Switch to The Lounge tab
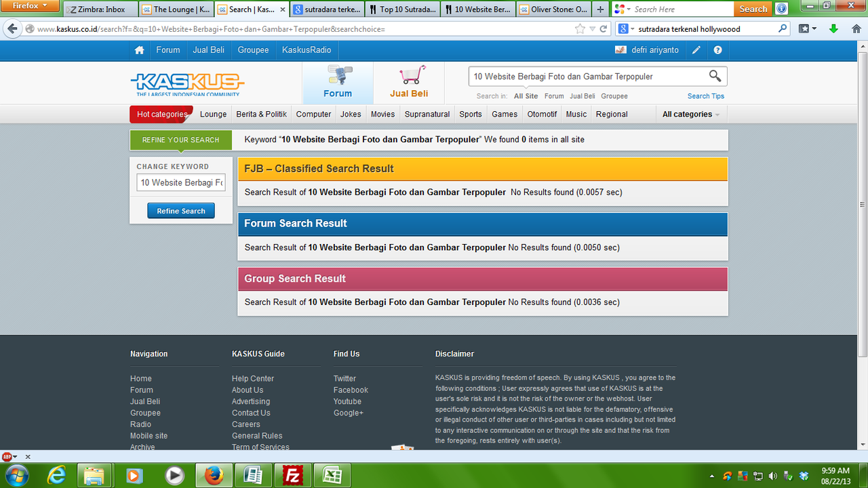This screenshot has height=488, width=868. [176, 9]
